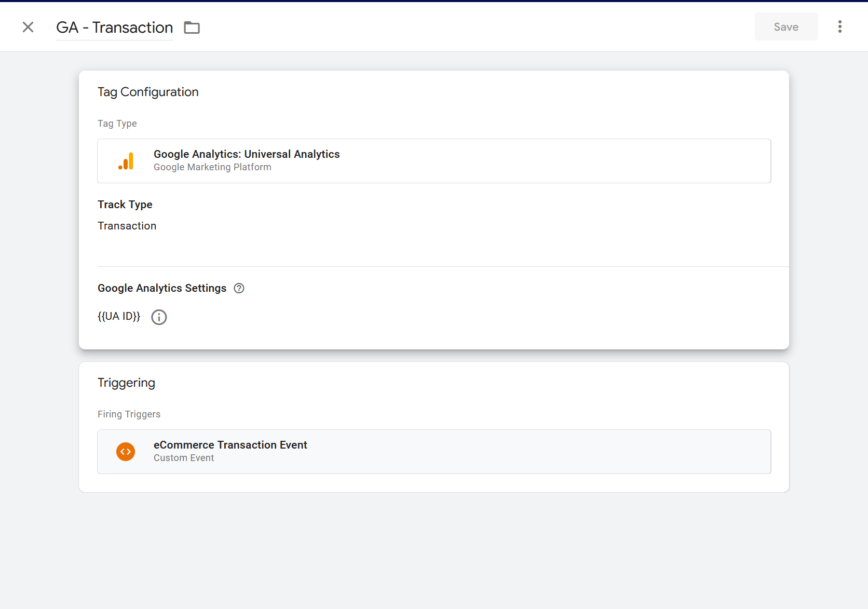Click the {{UA ID}} settings variable

[119, 316]
